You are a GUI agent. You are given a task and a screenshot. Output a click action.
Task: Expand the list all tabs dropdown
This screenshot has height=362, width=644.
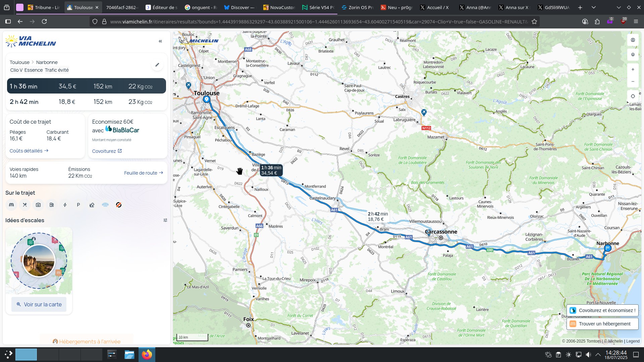(x=594, y=7)
